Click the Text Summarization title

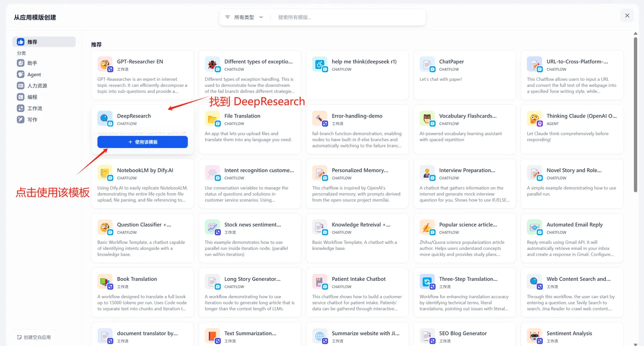pos(250,334)
